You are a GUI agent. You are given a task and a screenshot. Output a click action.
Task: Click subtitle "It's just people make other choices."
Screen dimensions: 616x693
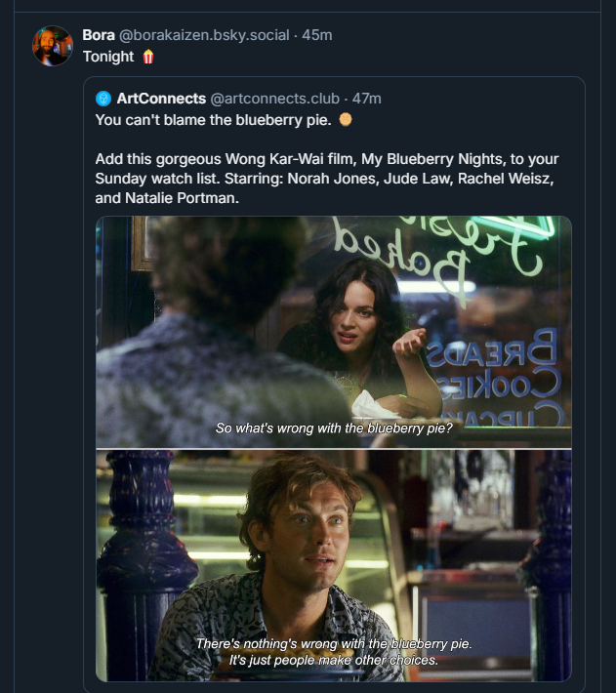tap(334, 661)
